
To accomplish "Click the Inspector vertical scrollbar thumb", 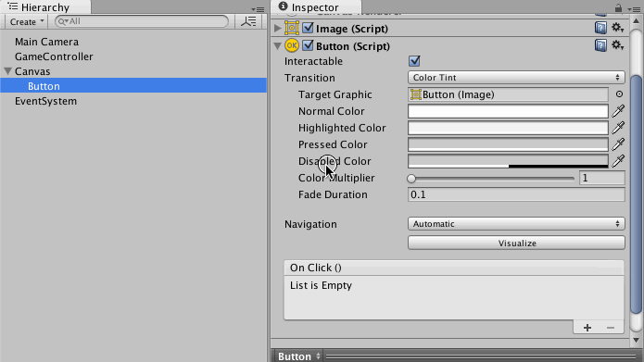I will 636,194.
